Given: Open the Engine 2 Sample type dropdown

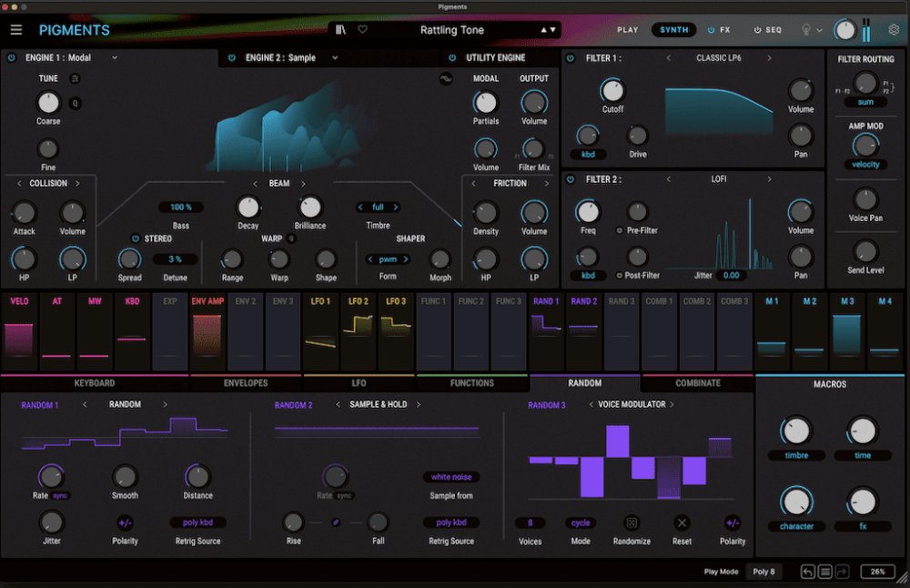Looking at the screenshot, I should 335,57.
